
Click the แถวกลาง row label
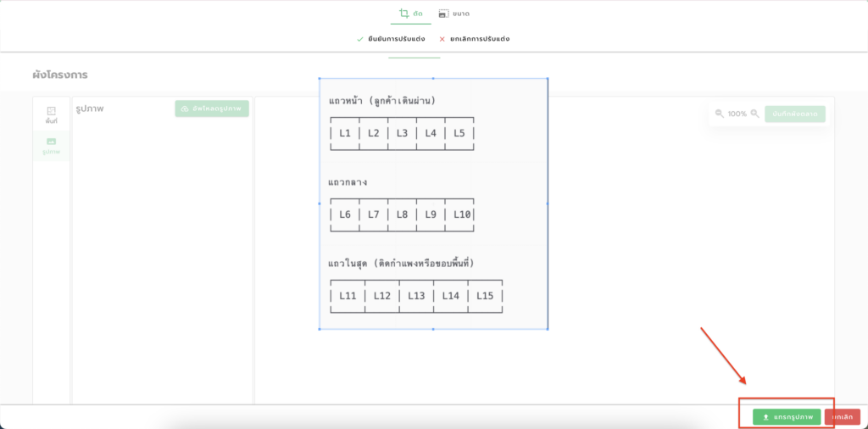point(348,182)
